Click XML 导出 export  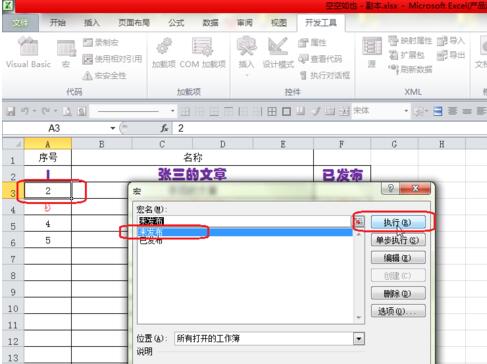point(450,55)
